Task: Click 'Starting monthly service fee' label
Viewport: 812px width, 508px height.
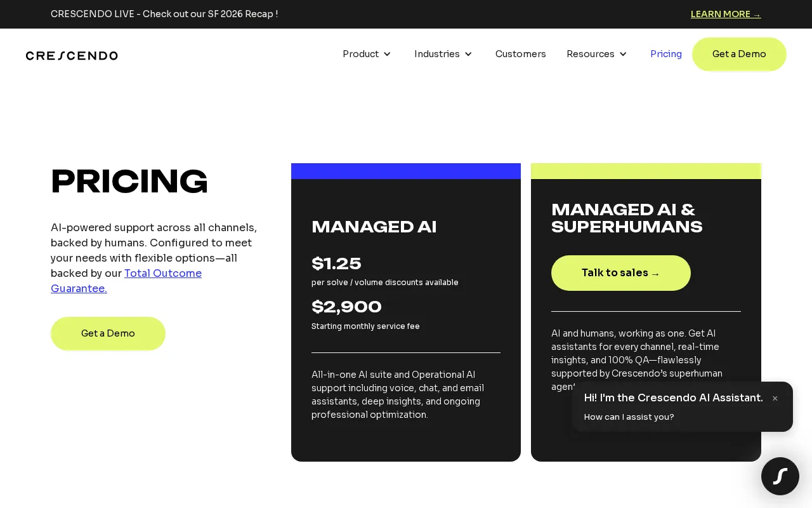Action: (365, 326)
